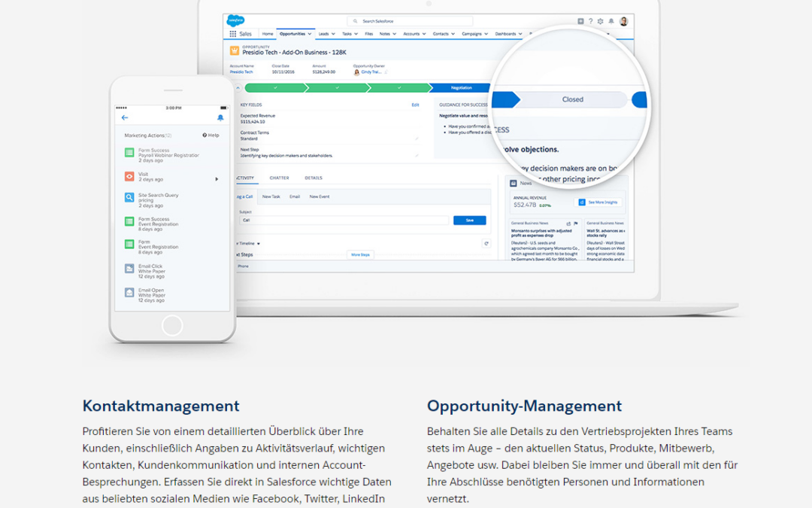Click the Edit link in Key Fields
812x508 pixels.
(x=415, y=105)
